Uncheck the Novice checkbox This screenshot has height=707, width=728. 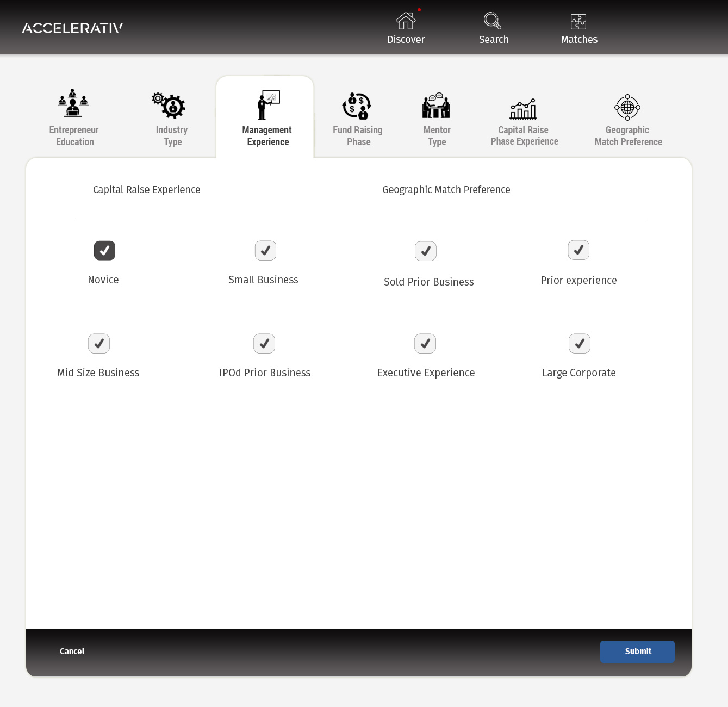[104, 251]
